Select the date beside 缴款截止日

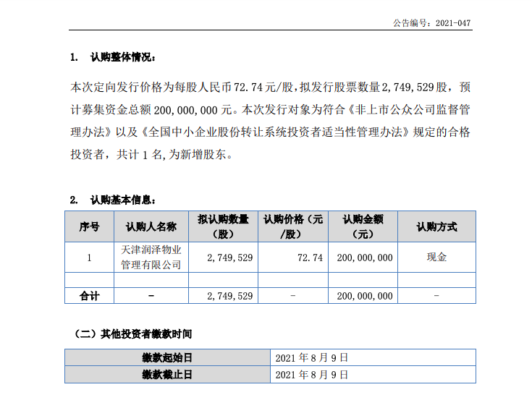click(x=312, y=375)
